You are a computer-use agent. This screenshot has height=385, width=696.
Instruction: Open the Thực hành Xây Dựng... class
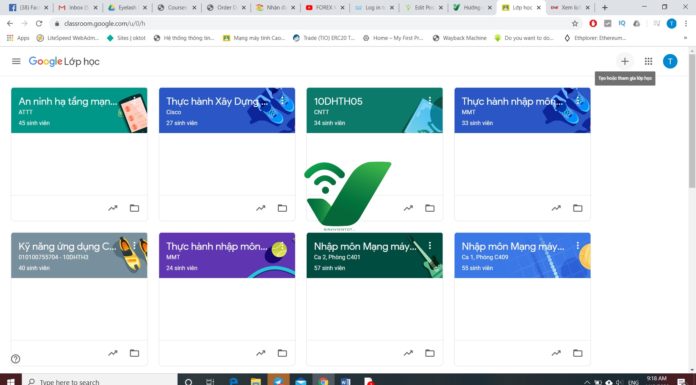pyautogui.click(x=217, y=101)
